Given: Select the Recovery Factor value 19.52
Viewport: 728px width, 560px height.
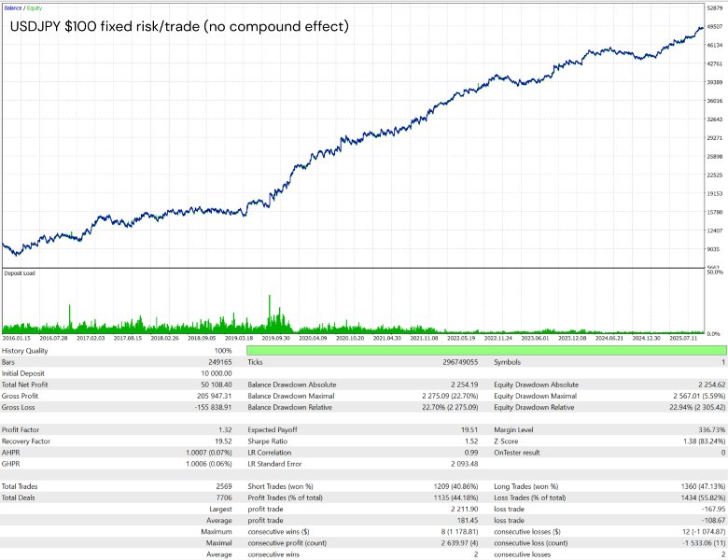Looking at the screenshot, I should [224, 441].
